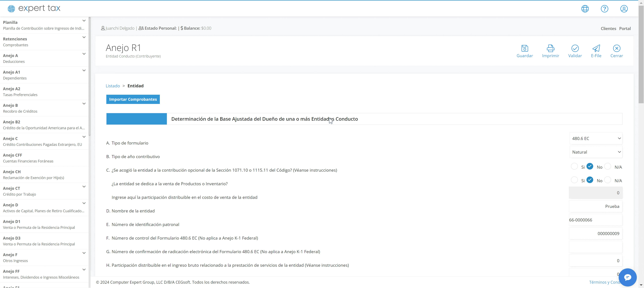The width and height of the screenshot is (644, 288).
Task: Click the Juanchi Delgado user icon
Action: [103, 28]
